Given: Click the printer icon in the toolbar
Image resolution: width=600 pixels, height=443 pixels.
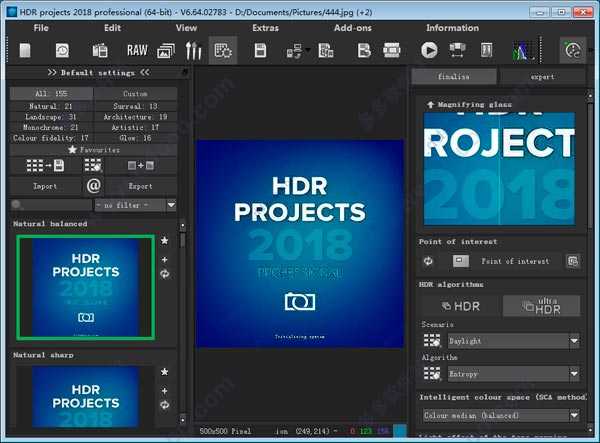Looking at the screenshot, I should point(392,50).
